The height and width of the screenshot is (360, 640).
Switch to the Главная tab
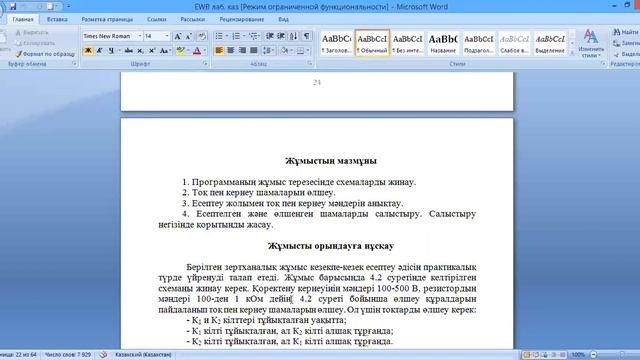click(23, 19)
